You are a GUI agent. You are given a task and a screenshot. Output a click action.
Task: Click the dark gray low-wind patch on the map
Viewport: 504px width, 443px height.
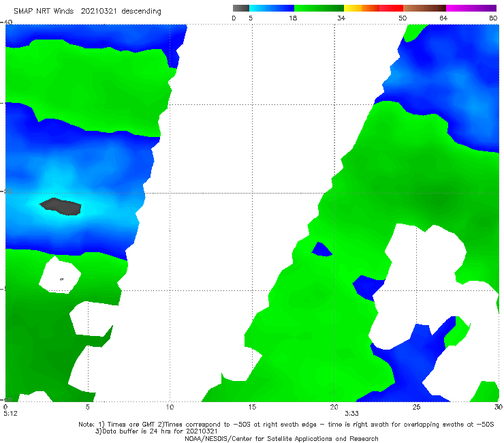(61, 207)
